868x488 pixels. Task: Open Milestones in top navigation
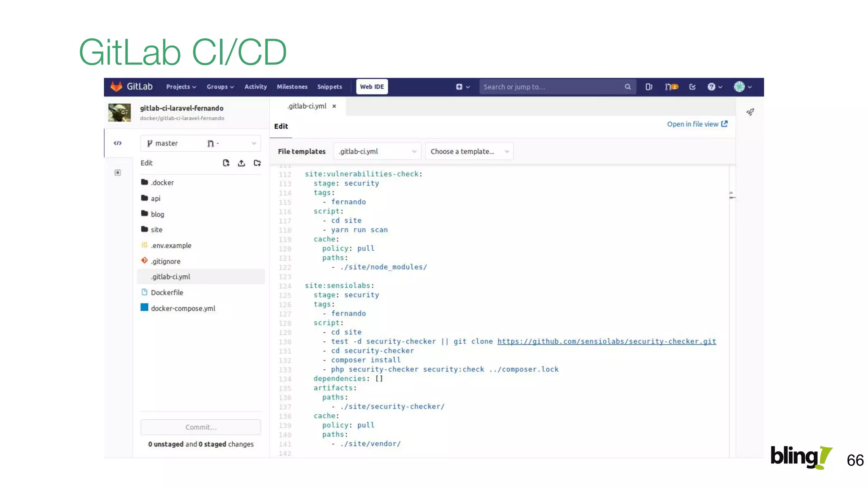pyautogui.click(x=292, y=87)
